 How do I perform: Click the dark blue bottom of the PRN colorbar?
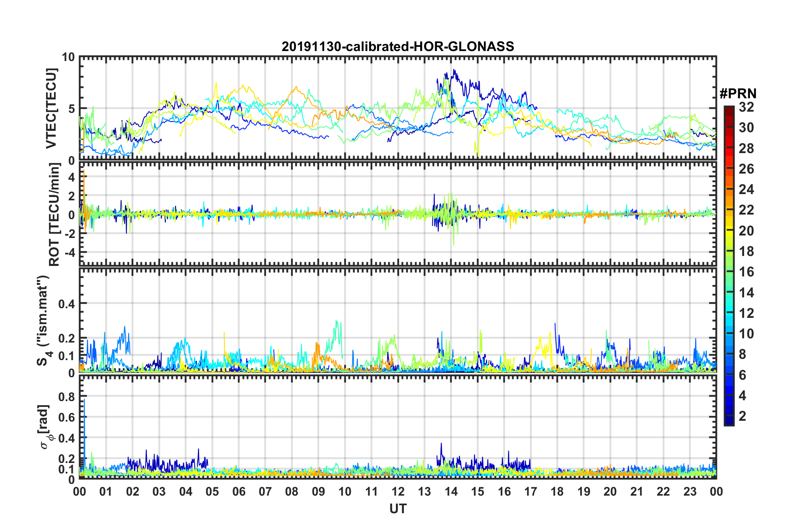[x=729, y=421]
